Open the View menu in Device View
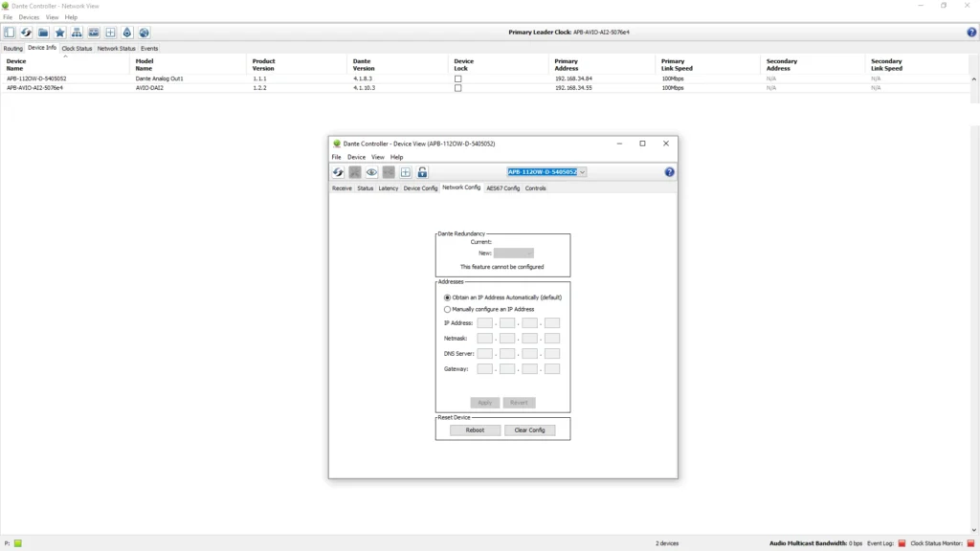 point(377,158)
